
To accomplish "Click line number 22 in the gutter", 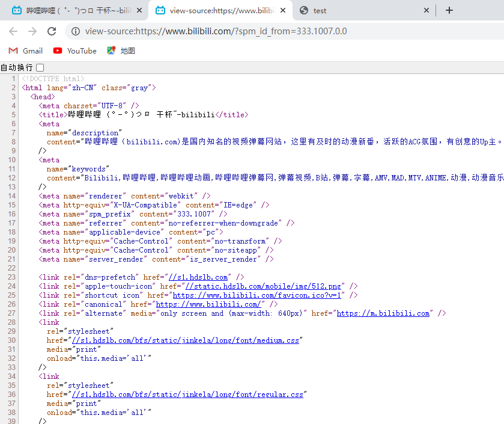I will point(11,268).
